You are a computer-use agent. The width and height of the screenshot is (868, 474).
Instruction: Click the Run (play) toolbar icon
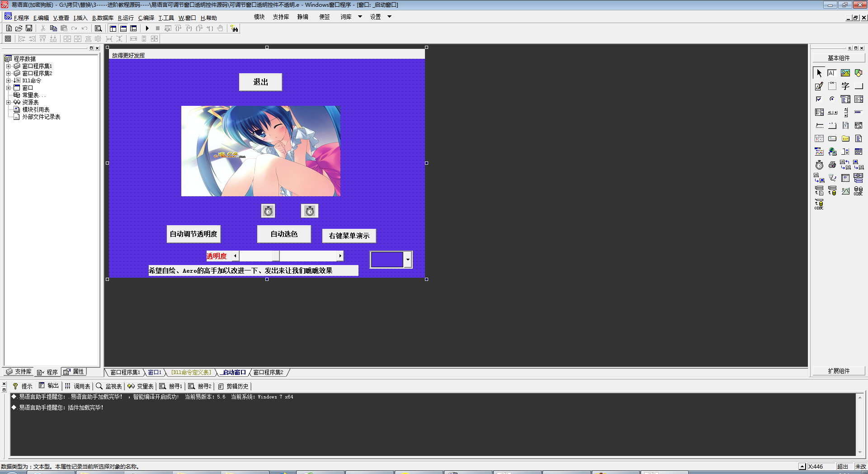(x=147, y=28)
